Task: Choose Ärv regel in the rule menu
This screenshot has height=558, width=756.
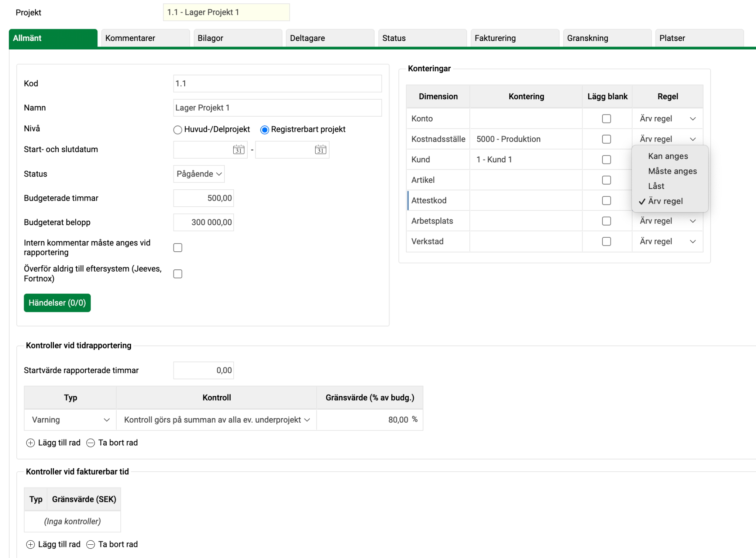Action: click(x=670, y=201)
